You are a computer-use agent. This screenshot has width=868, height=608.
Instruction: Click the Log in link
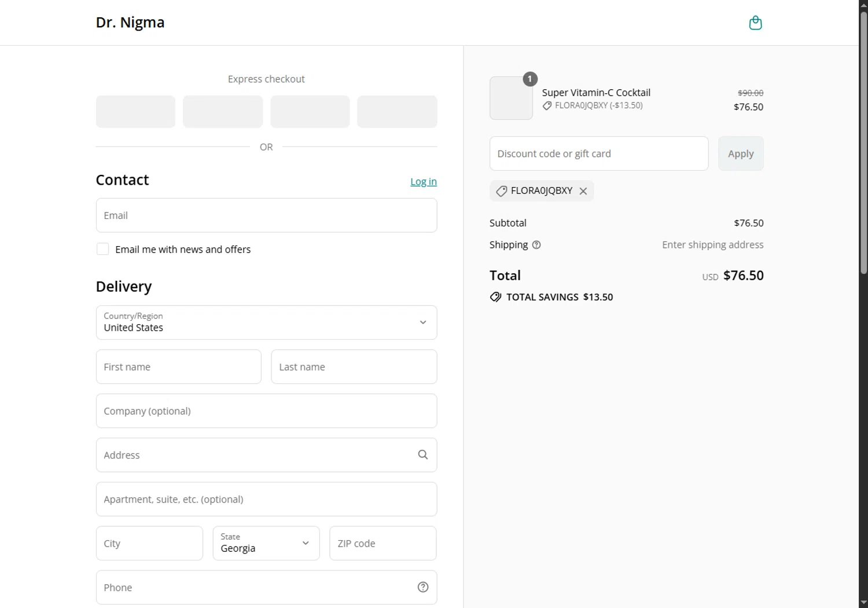click(423, 182)
